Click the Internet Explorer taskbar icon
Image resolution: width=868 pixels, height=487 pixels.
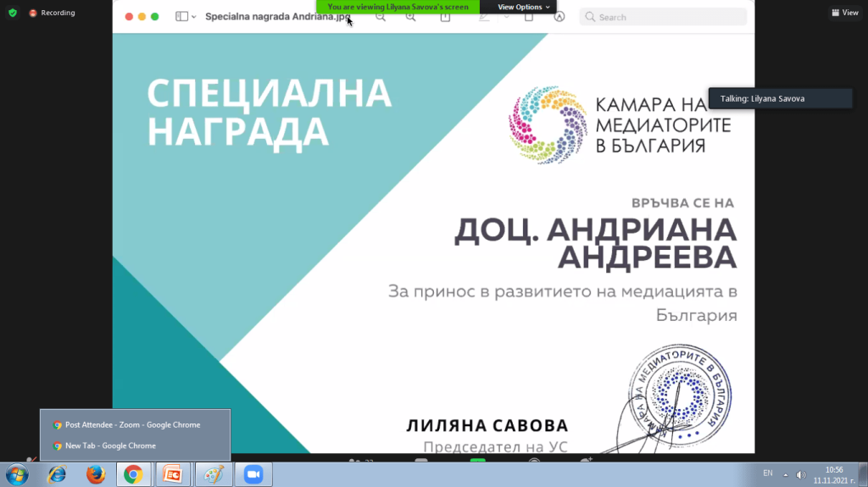tap(57, 475)
